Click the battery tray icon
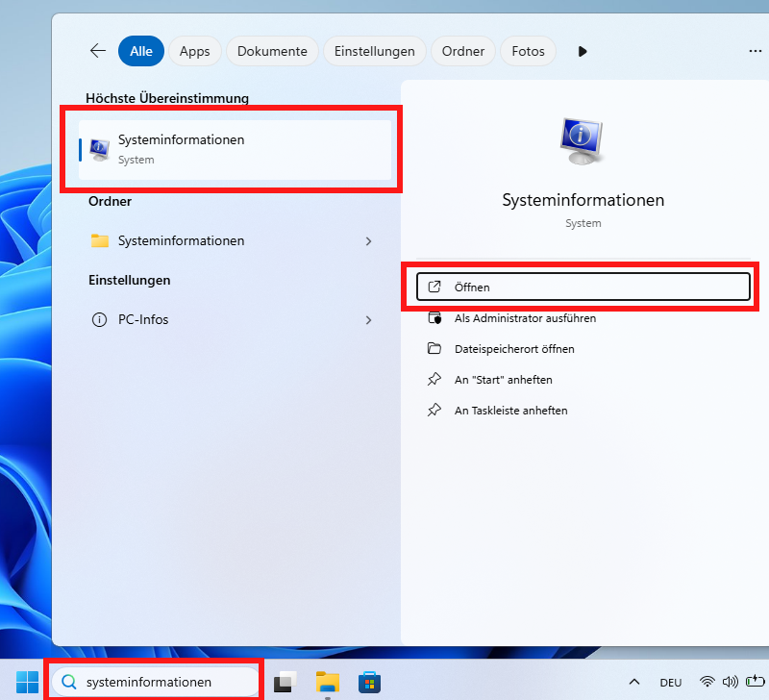This screenshot has height=700, width=769. (755, 681)
